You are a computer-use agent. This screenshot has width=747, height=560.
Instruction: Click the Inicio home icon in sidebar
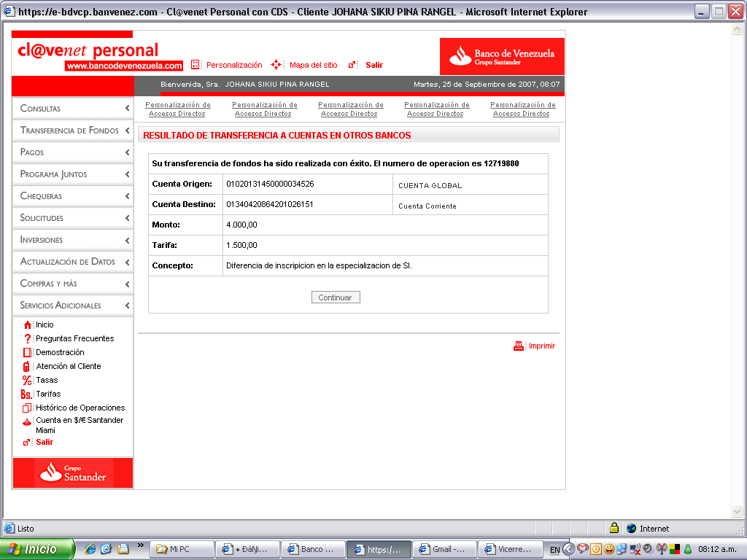tap(28, 324)
